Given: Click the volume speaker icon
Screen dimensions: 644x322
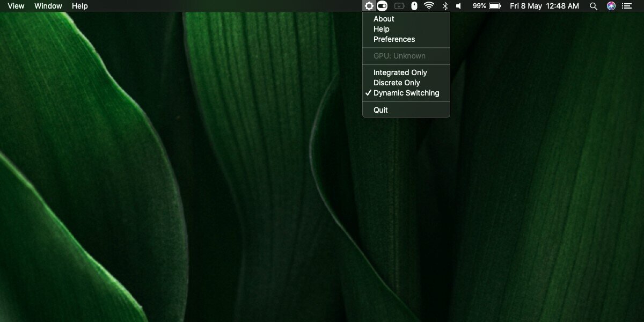Looking at the screenshot, I should (x=458, y=6).
